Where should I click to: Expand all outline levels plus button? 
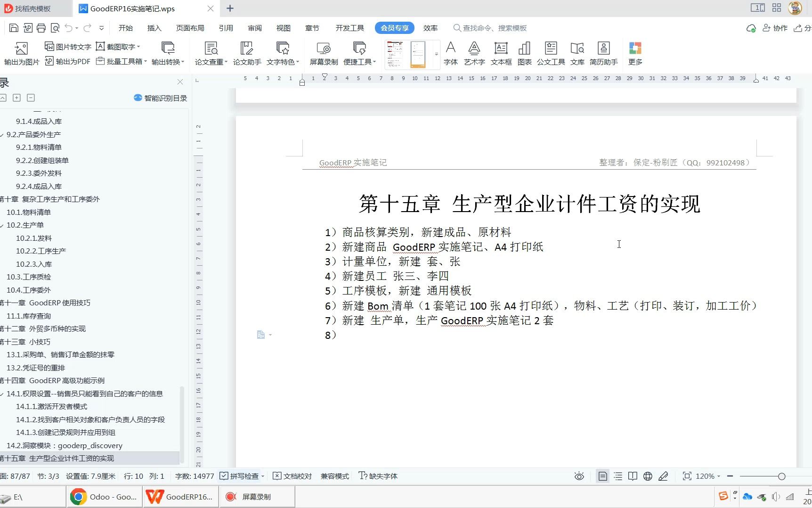[x=16, y=98]
